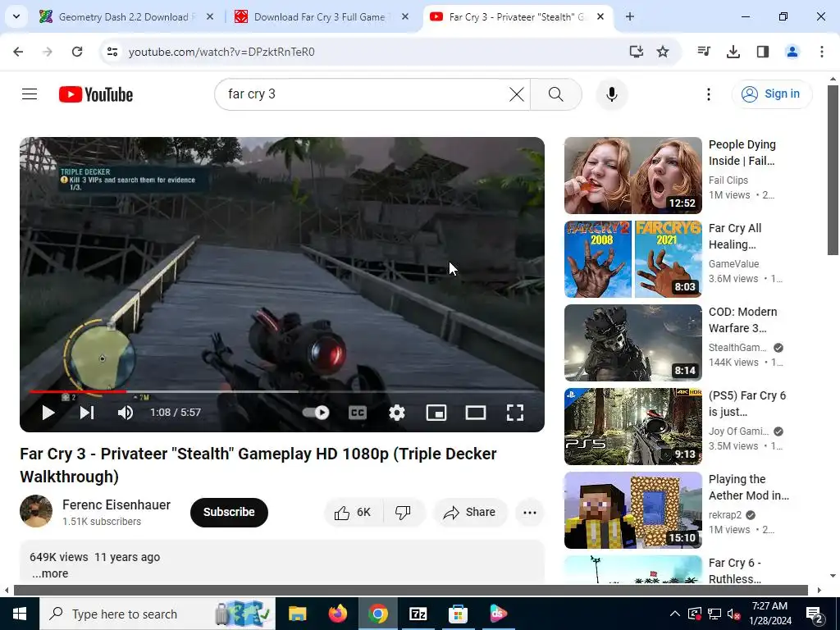Turn on closed captions CC button

(x=358, y=413)
